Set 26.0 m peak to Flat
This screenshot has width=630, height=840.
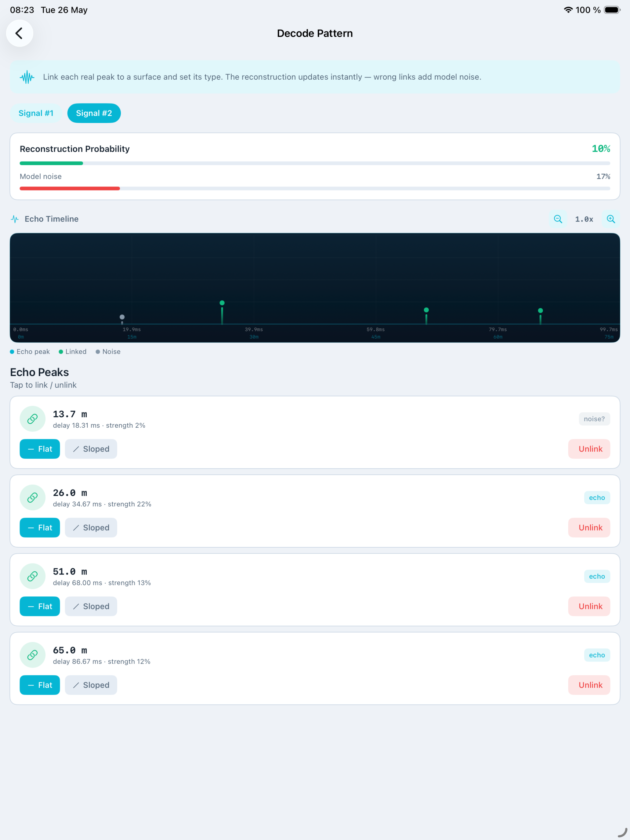click(40, 527)
